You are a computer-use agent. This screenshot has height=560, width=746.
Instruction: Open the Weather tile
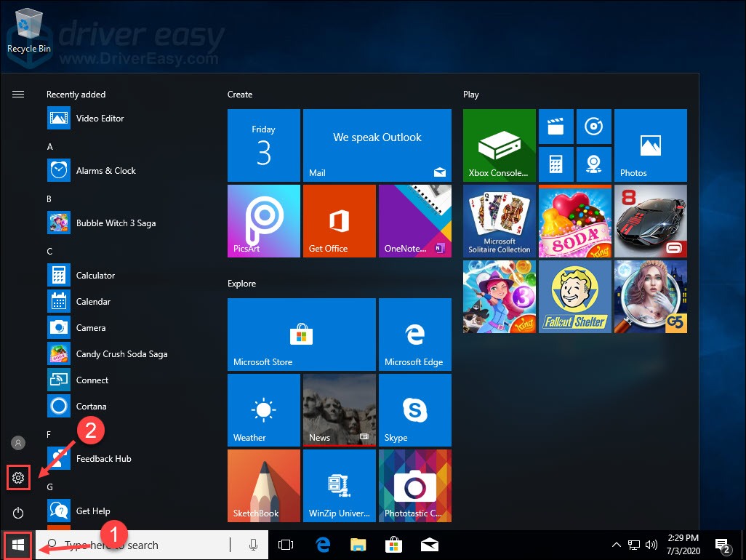[x=264, y=410]
